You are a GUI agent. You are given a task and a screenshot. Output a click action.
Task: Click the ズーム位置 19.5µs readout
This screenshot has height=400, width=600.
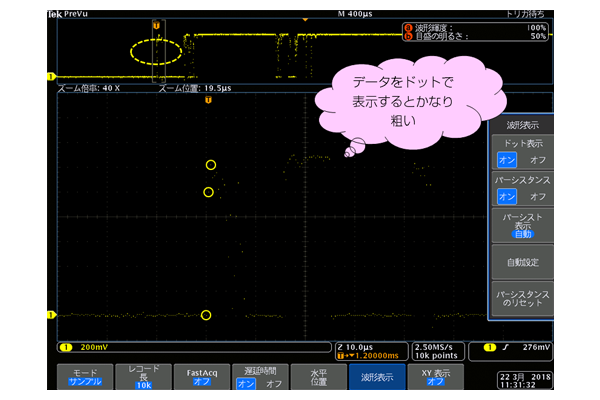coord(195,88)
